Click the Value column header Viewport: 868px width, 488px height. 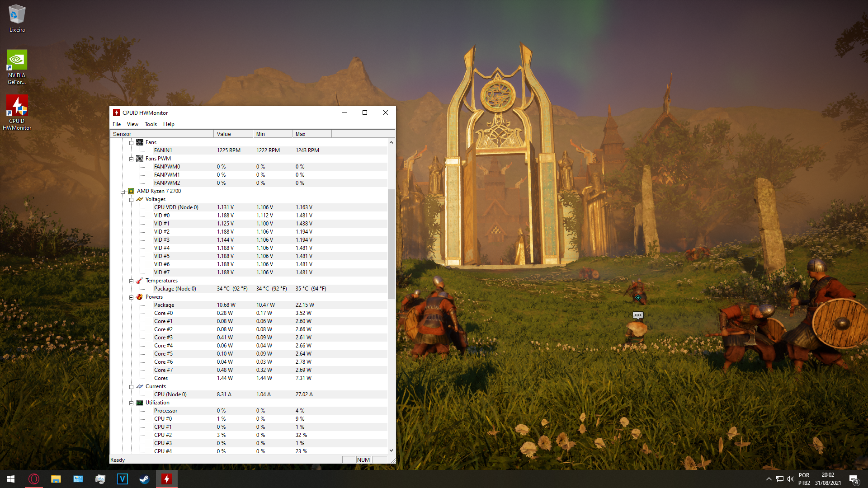[233, 134]
